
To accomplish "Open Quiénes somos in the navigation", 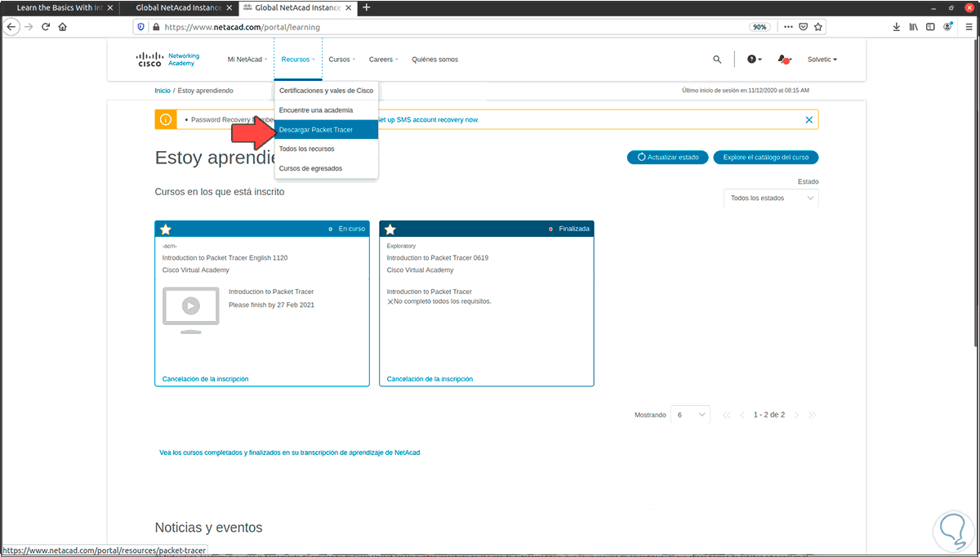I will 434,60.
